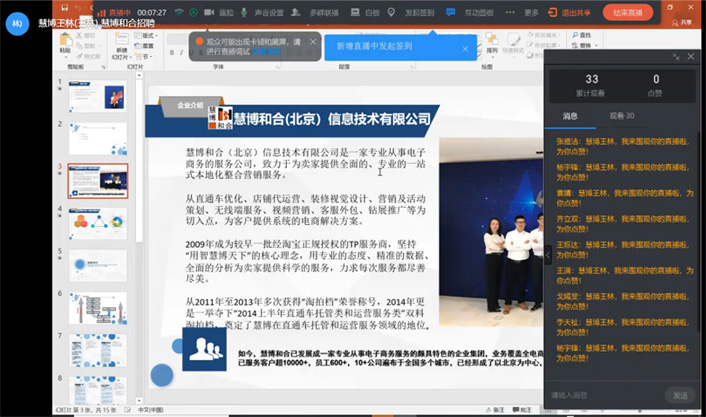Open the 排列 arrange menu
The height and width of the screenshot is (417, 706).
492,43
